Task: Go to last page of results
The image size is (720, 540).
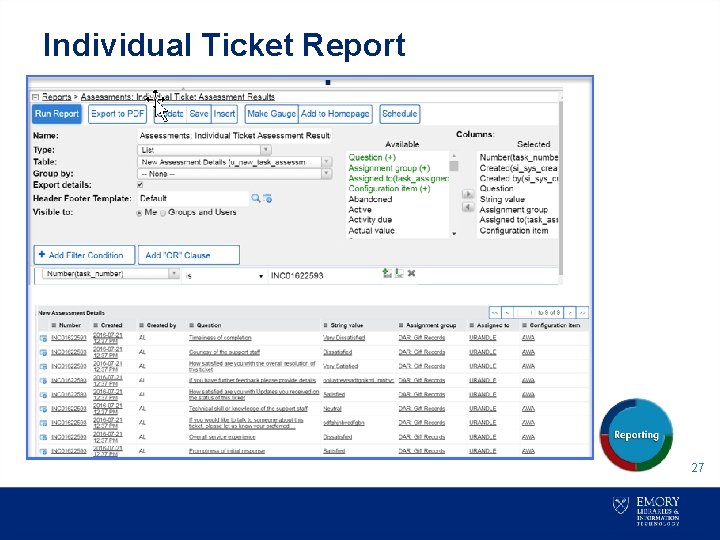Action: tap(582, 313)
